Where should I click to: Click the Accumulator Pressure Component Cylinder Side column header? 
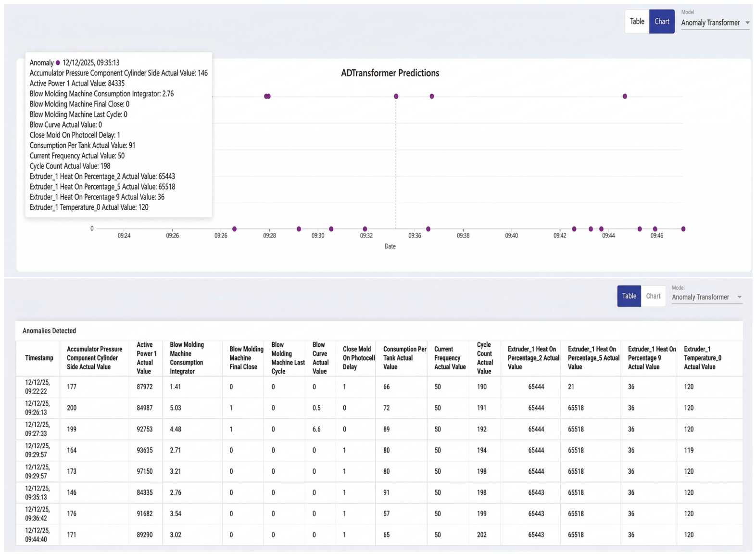[x=94, y=358]
